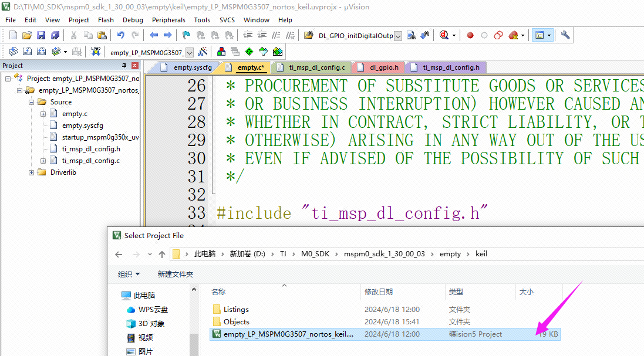
Task: Open the target selection dropdown
Action: (190, 52)
